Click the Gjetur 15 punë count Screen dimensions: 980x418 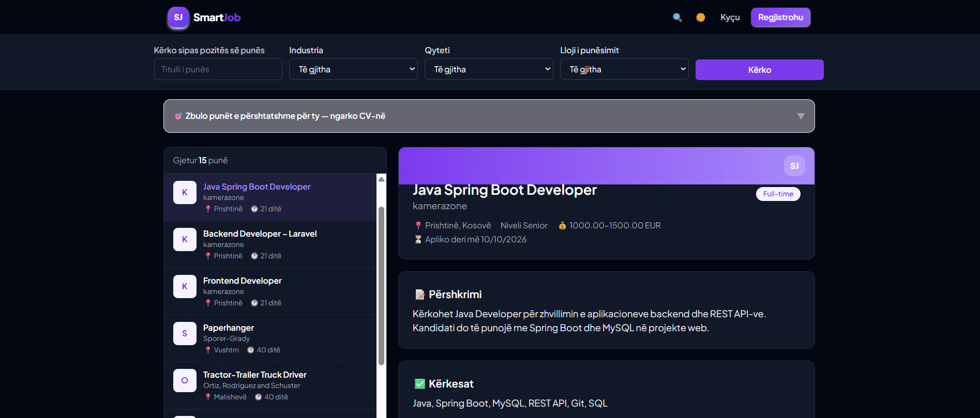click(x=200, y=161)
